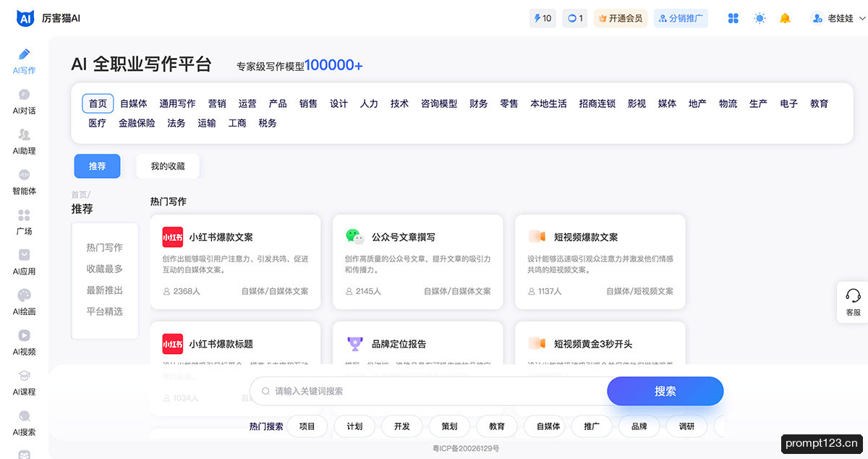The height and width of the screenshot is (459, 868).
Task: Click the 分销推广 button
Action: coord(681,18)
